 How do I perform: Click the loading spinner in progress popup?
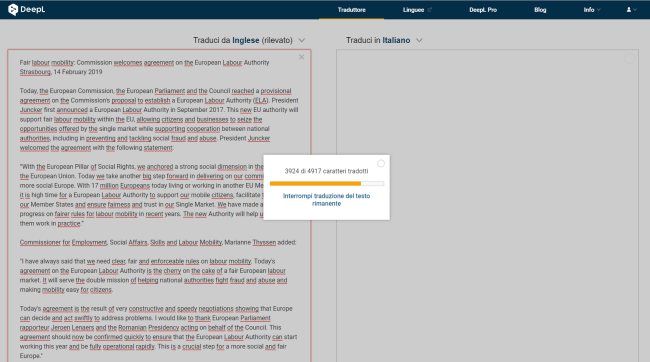pyautogui.click(x=381, y=163)
